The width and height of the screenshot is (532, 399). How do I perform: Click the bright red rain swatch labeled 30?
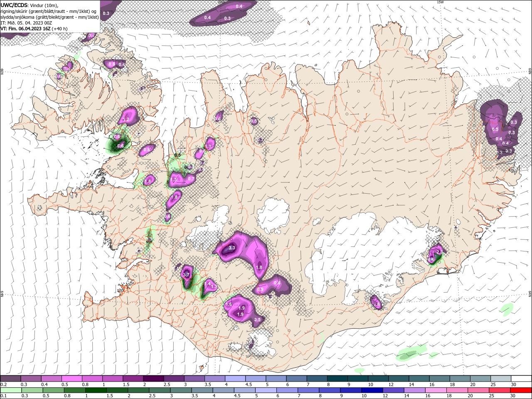(x=521, y=390)
